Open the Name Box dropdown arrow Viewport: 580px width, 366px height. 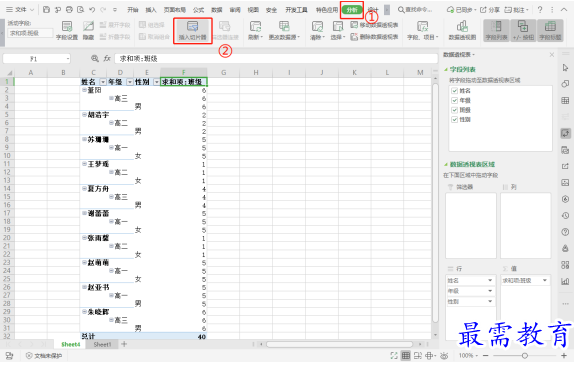coord(68,58)
